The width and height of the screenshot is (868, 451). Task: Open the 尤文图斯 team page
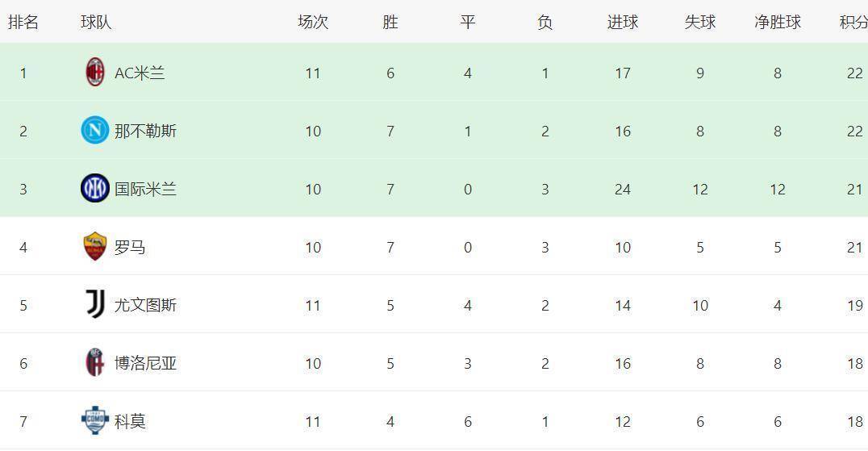click(145, 306)
